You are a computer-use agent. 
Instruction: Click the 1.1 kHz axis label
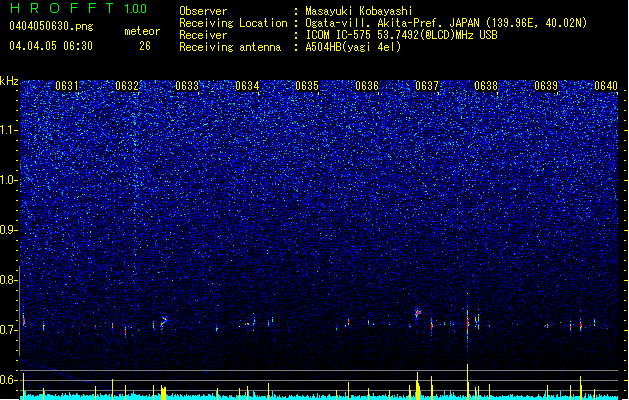pos(9,130)
